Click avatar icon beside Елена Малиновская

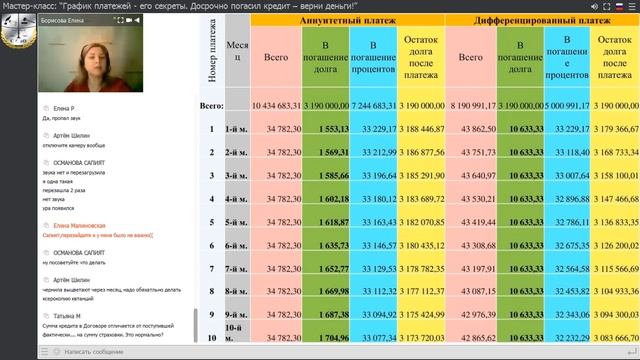click(x=46, y=226)
